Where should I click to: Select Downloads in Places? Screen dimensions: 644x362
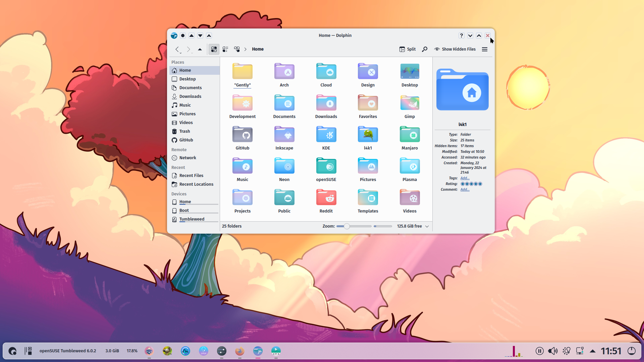[195, 97]
